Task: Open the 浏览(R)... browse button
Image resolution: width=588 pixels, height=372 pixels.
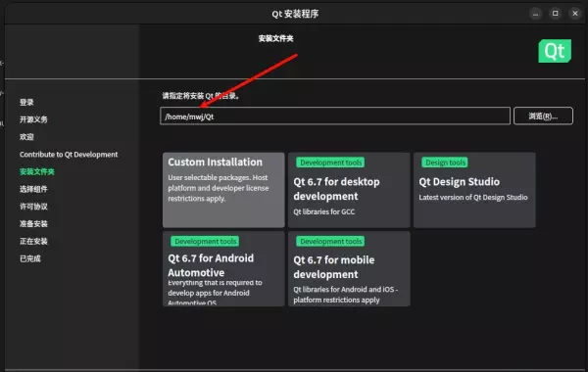Action: point(543,116)
